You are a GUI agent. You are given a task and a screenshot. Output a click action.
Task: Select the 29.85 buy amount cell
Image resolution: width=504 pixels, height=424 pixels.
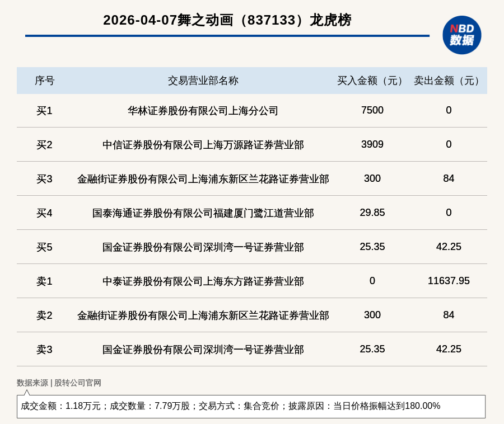tap(372, 213)
